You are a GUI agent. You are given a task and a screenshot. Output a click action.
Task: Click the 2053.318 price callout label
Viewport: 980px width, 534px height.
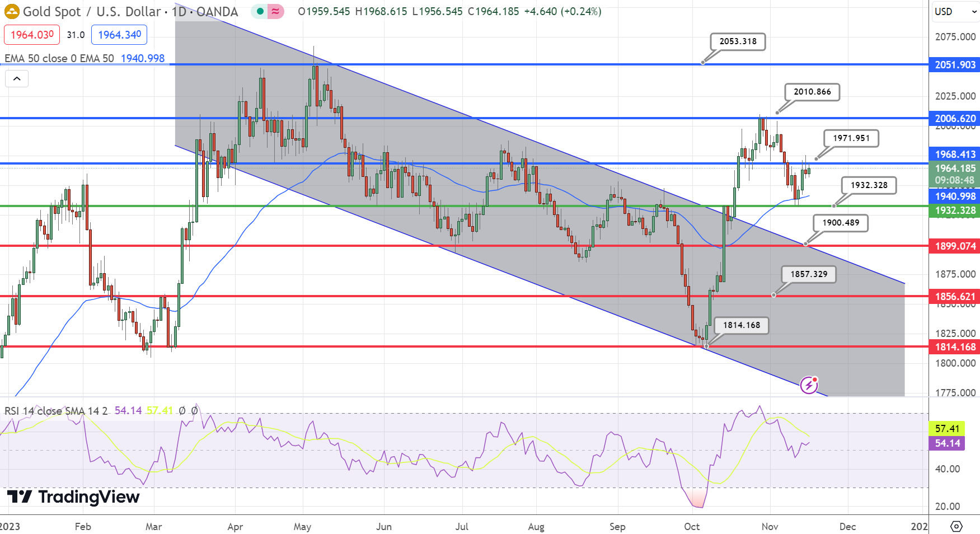(x=738, y=41)
